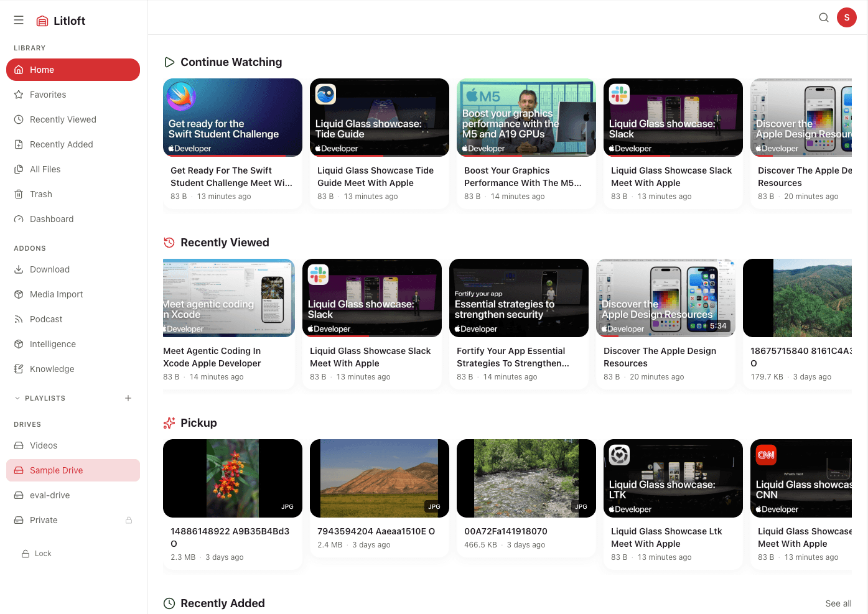Open the user avatar S menu
Image resolution: width=868 pixels, height=614 pixels.
tap(847, 17)
